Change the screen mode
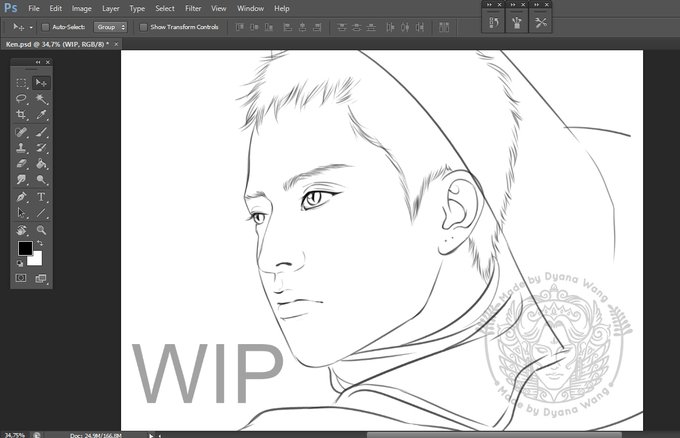This screenshot has width=680, height=438. 41,278
